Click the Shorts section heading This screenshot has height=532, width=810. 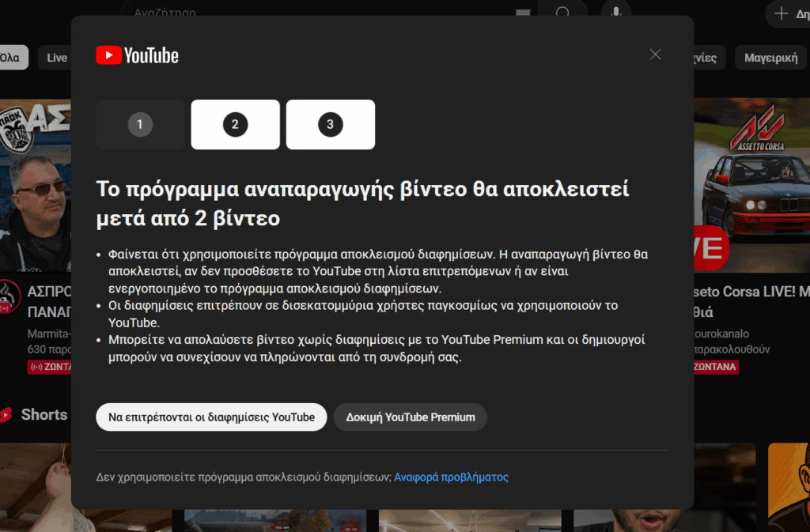point(44,414)
